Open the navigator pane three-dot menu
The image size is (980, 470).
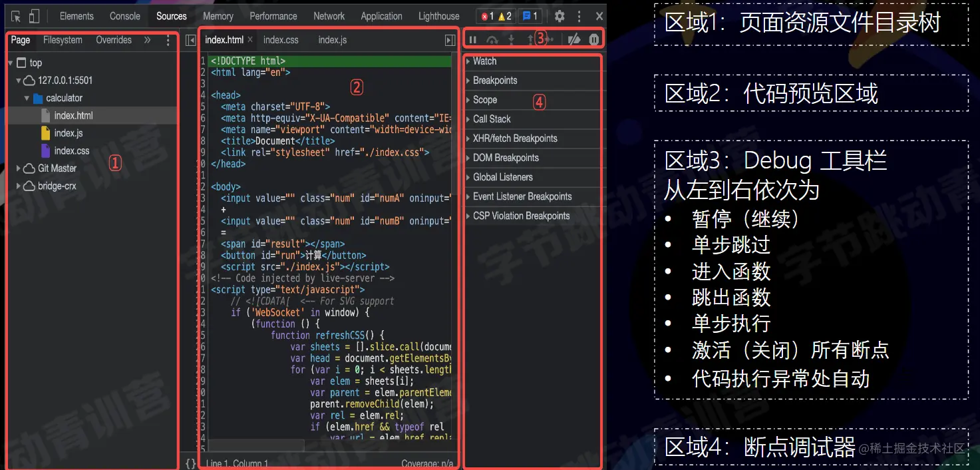(x=168, y=41)
